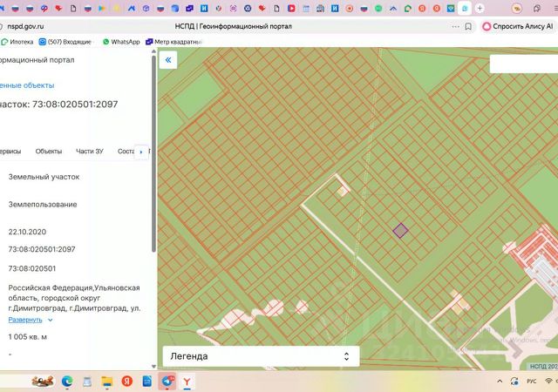The image size is (558, 392).
Task: Open Microsoft Edge from the taskbar
Action: pos(67,382)
